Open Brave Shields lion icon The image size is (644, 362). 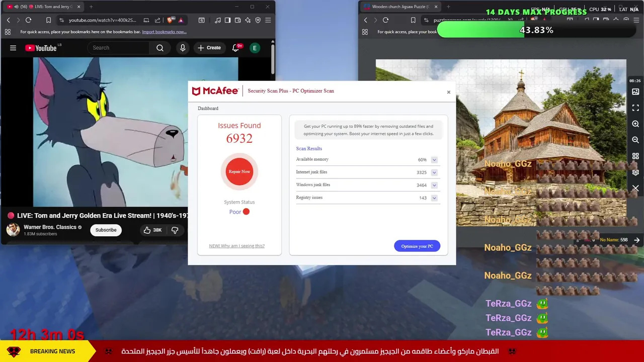[170, 20]
